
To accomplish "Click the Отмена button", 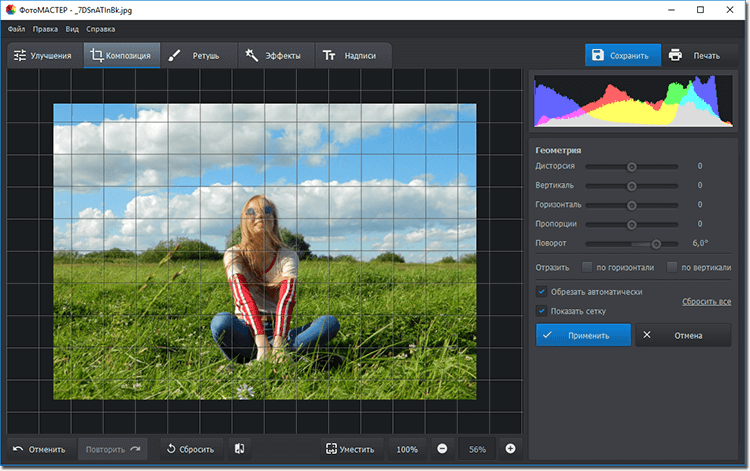I will 683,335.
